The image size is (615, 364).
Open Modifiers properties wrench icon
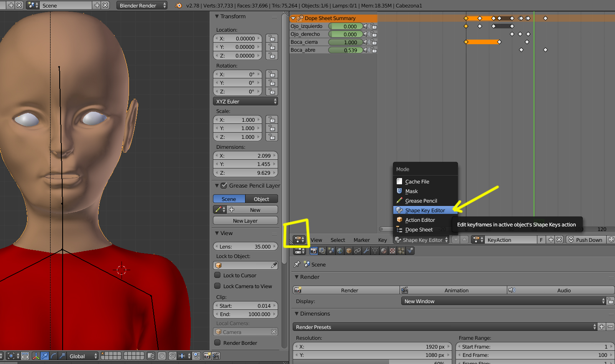pyautogui.click(x=366, y=251)
